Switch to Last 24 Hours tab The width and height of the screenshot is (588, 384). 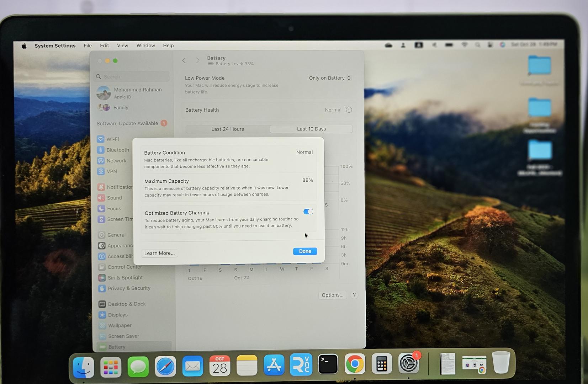click(x=228, y=129)
